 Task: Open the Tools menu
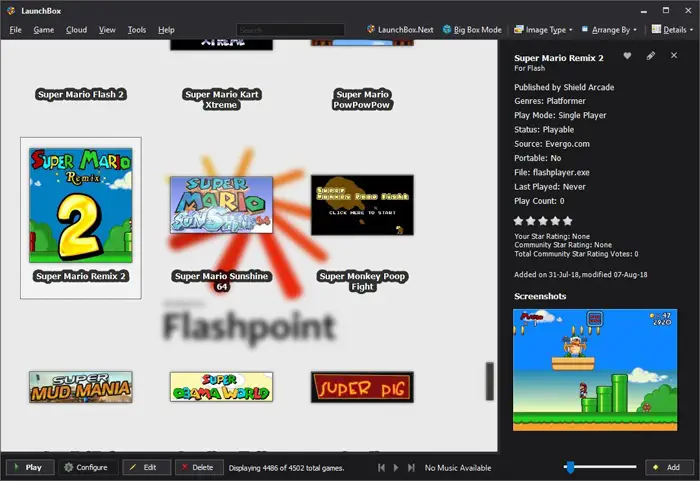pos(137,29)
